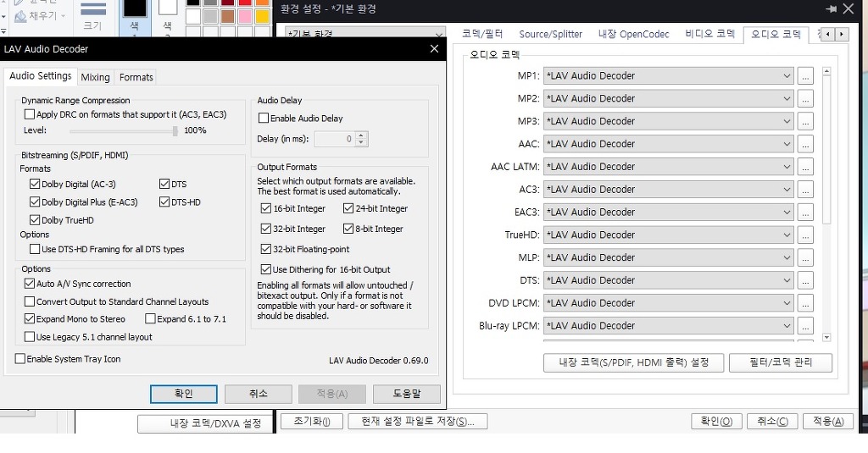Expand the DVD LPCM decoder dropdown
The width and height of the screenshot is (868, 453).
click(787, 302)
